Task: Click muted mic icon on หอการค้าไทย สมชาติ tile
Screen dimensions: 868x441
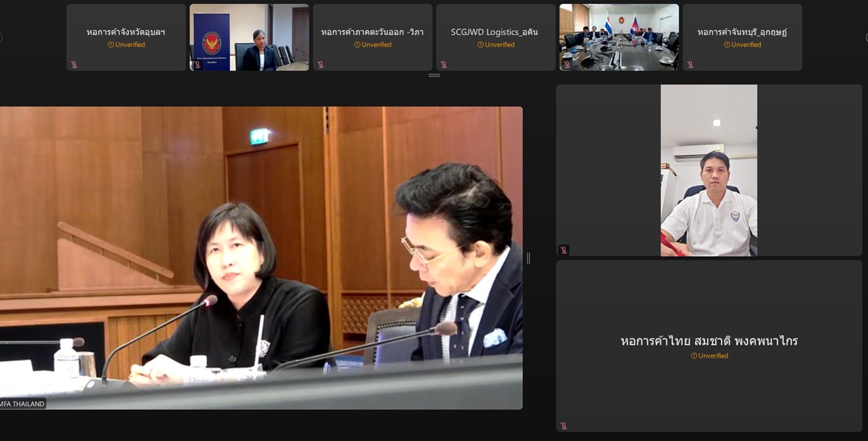Action: tap(564, 426)
